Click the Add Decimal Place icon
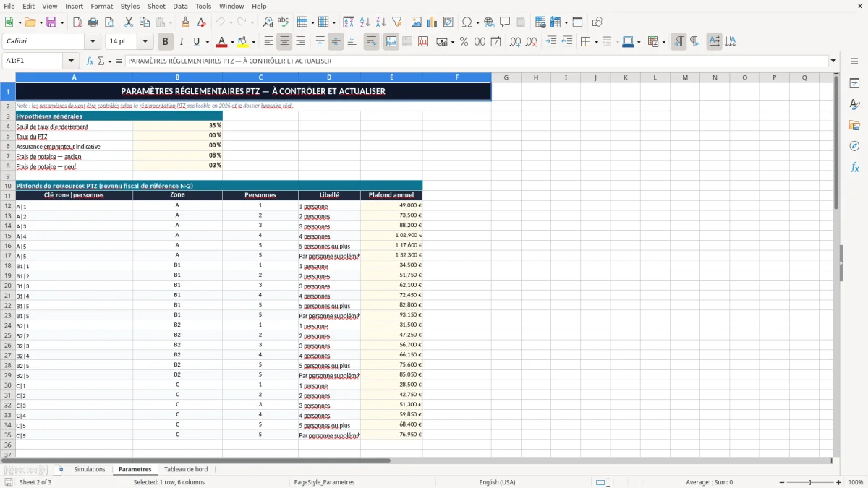 pyautogui.click(x=516, y=42)
